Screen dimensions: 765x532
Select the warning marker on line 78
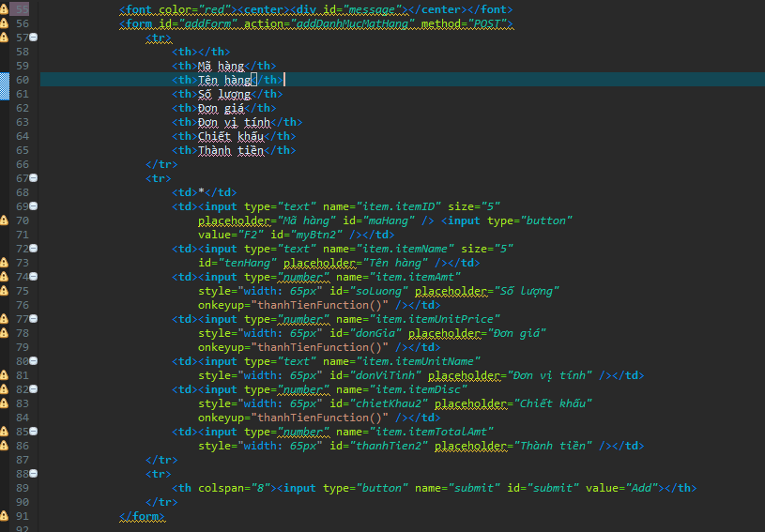click(x=4, y=333)
